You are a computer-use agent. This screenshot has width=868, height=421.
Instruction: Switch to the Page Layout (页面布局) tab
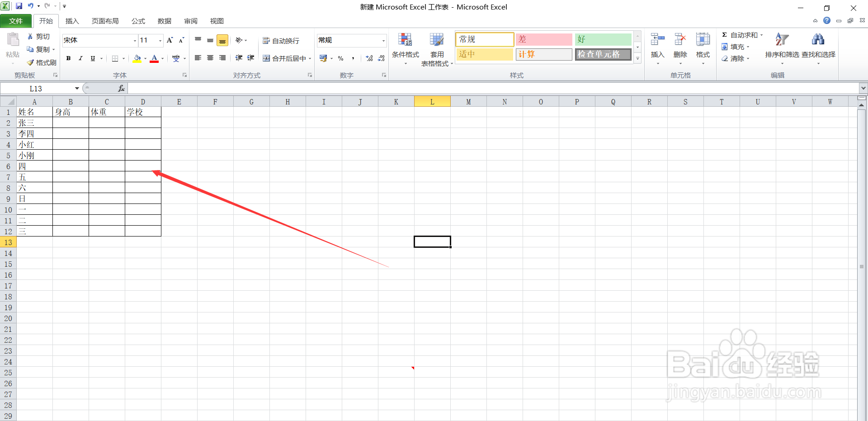(105, 21)
